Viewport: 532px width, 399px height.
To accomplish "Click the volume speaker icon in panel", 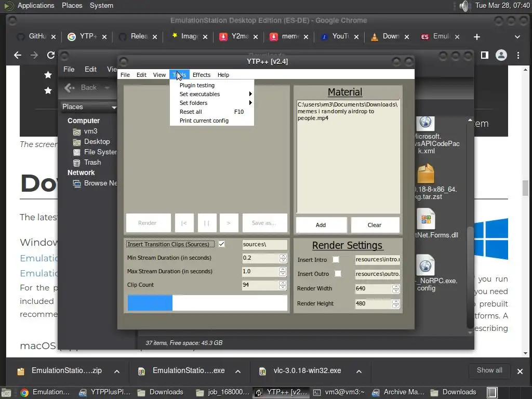I will (x=464, y=6).
